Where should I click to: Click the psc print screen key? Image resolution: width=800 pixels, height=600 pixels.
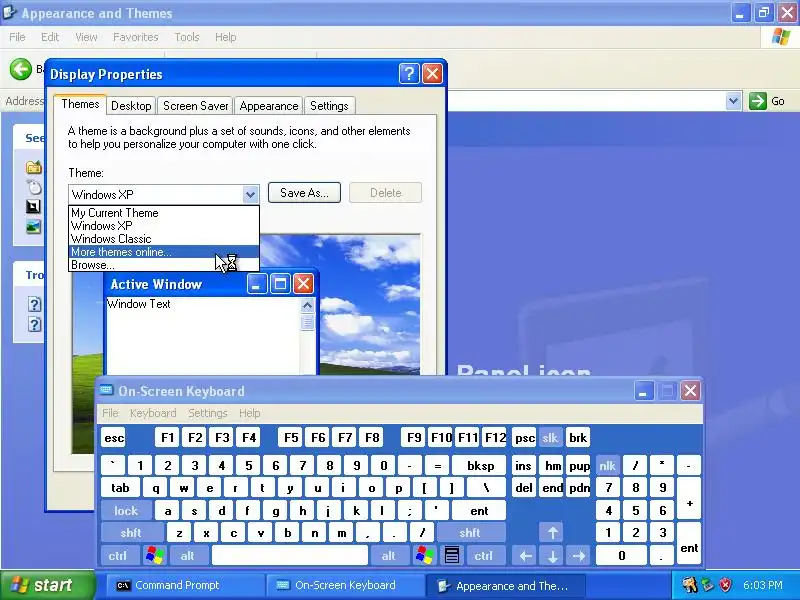(524, 438)
